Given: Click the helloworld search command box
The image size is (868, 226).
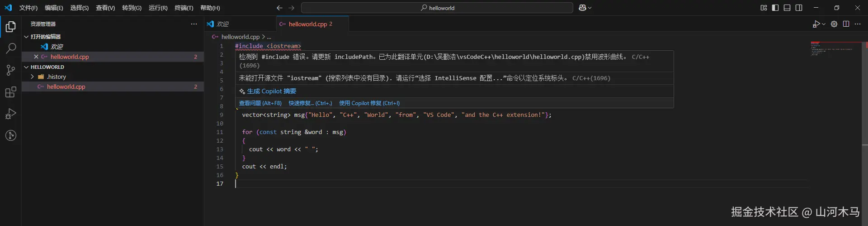Looking at the screenshot, I should coord(437,8).
